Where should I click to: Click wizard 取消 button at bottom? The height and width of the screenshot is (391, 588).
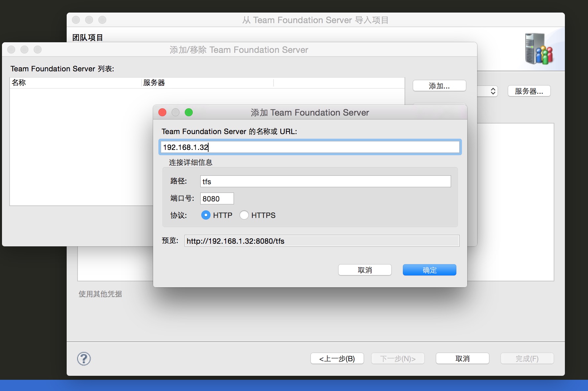pos(462,359)
